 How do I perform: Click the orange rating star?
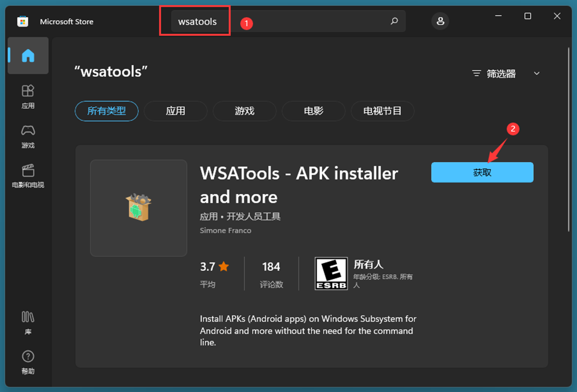click(x=224, y=267)
